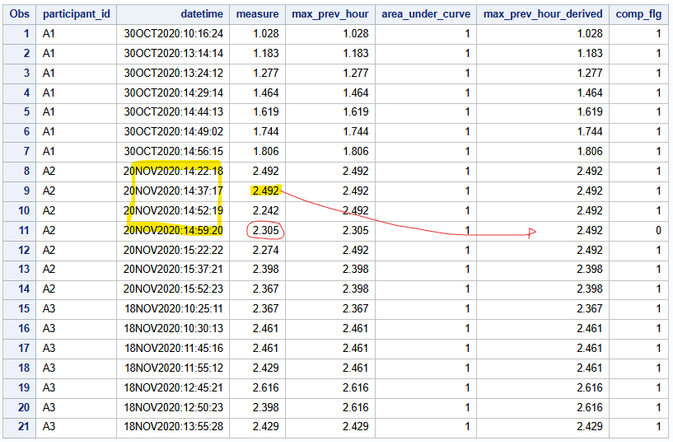The width and height of the screenshot is (673, 442).
Task: Select the yellow-highlighted 2.492 measure cell
Action: tap(265, 191)
